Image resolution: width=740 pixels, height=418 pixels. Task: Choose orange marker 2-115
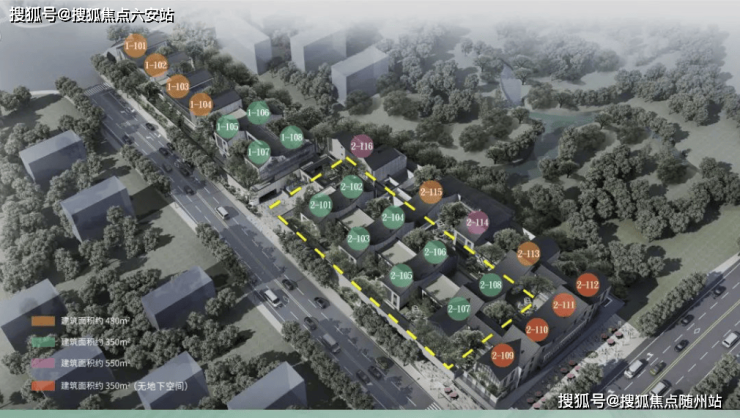pos(431,192)
